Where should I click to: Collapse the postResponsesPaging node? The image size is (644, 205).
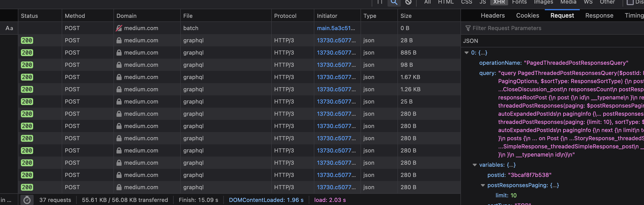(483, 185)
